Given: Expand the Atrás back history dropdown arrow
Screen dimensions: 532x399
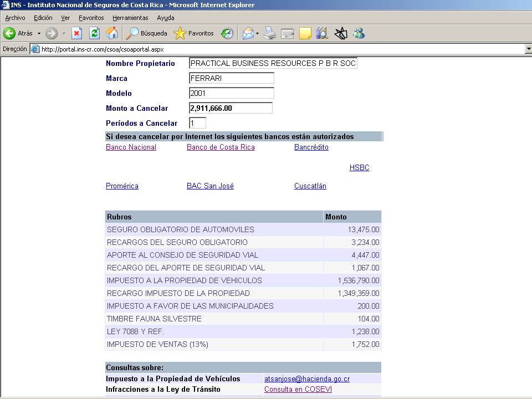Looking at the screenshot, I should click(39, 33).
